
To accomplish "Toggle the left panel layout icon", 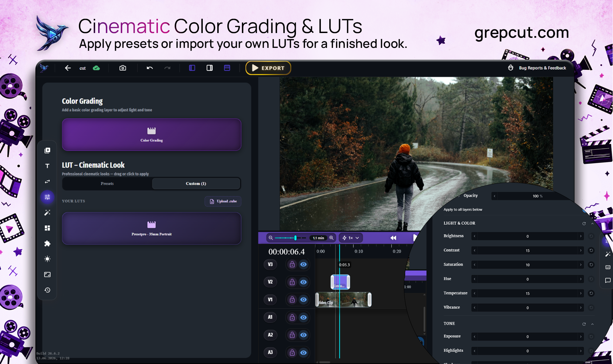I will [x=192, y=68].
